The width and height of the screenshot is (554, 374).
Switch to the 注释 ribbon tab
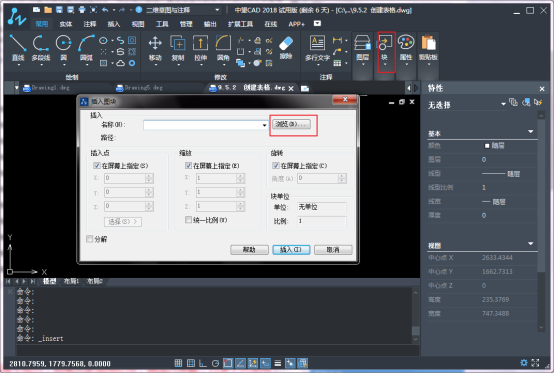(90, 24)
